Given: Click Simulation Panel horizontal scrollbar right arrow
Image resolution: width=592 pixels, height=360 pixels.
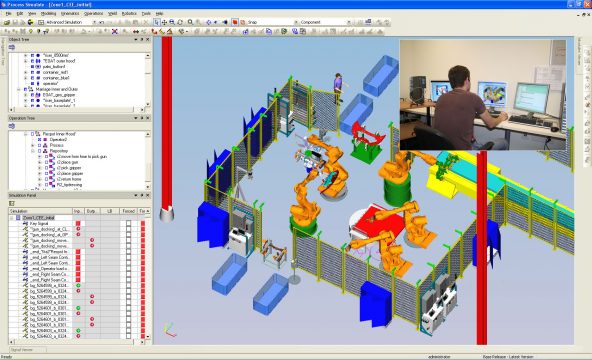Looking at the screenshot, I should (x=142, y=342).
